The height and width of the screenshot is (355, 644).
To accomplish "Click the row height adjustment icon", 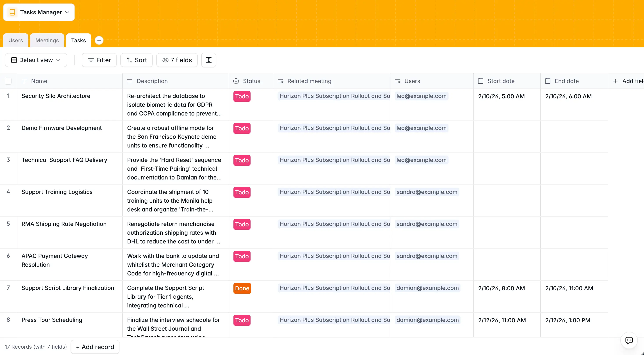I will (x=208, y=60).
